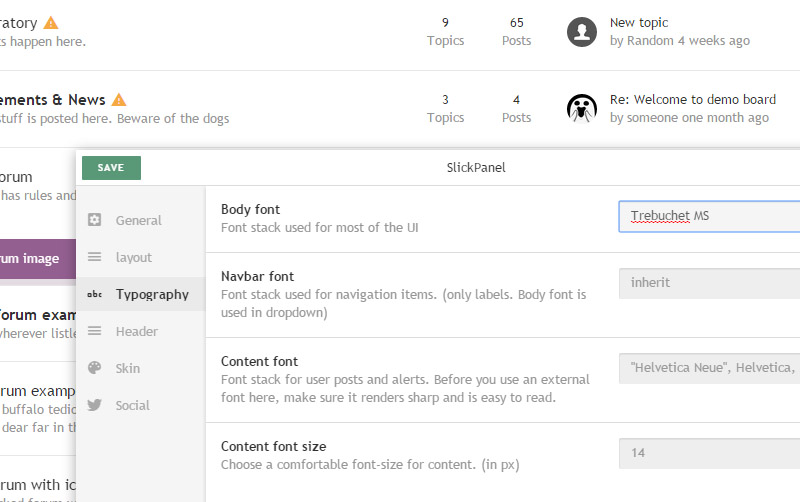Click warning icon beside Announcements & News forum
Viewport: 800px width, 502px height.
119,100
